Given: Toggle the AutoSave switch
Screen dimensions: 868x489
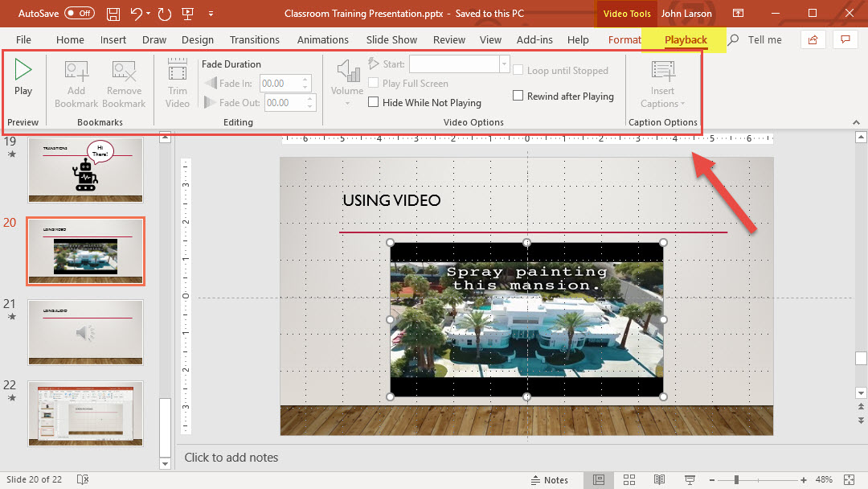Looking at the screenshot, I should pyautogui.click(x=79, y=14).
